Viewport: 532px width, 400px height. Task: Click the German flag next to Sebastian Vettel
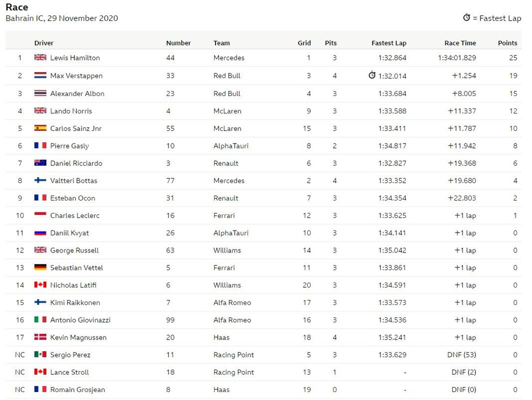[x=40, y=267]
